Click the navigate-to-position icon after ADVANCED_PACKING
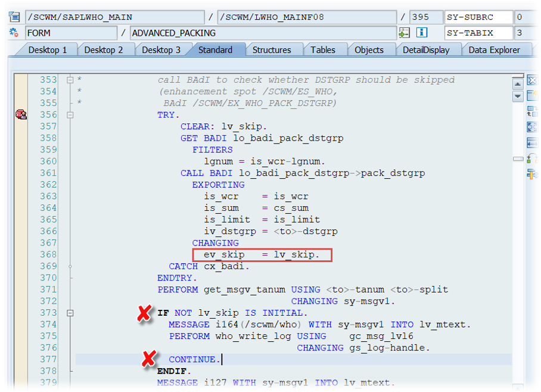Screen dimensions: 541x392 click(404, 33)
